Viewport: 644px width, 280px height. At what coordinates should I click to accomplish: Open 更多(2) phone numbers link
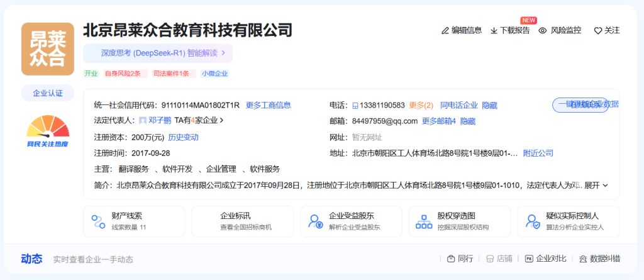(421, 105)
